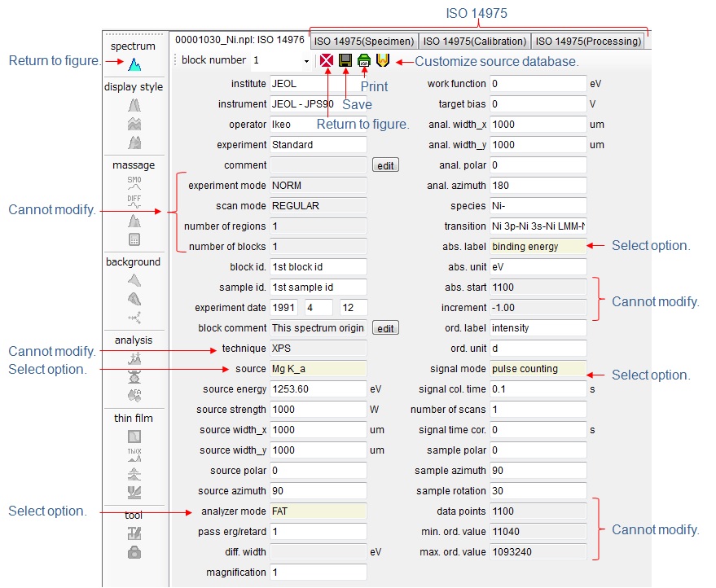The image size is (716, 588).
Task: Click the blue spectrum peak icon
Action: pyautogui.click(x=134, y=64)
